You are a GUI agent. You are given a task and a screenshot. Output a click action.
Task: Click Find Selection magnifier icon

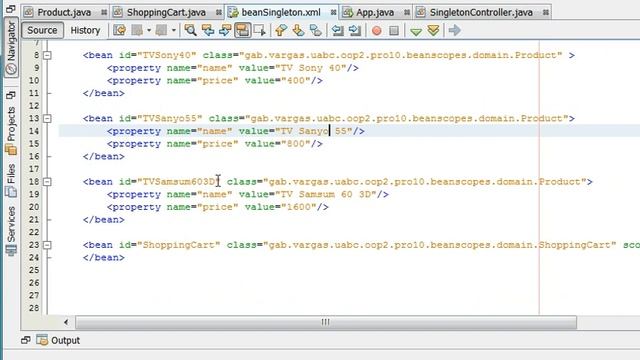191,30
